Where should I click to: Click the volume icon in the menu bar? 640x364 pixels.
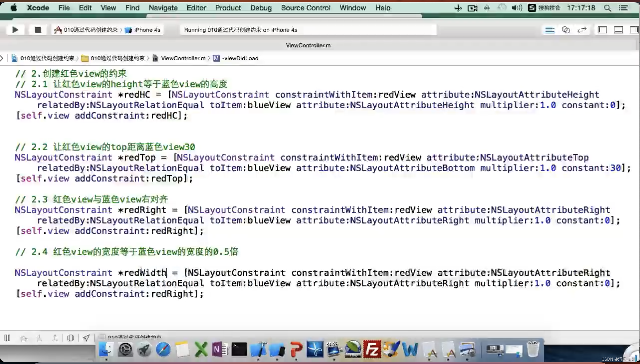pyautogui.click(x=517, y=8)
